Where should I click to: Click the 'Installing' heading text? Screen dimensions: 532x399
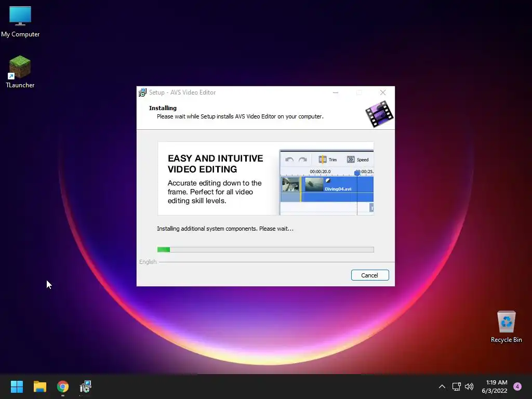point(163,108)
